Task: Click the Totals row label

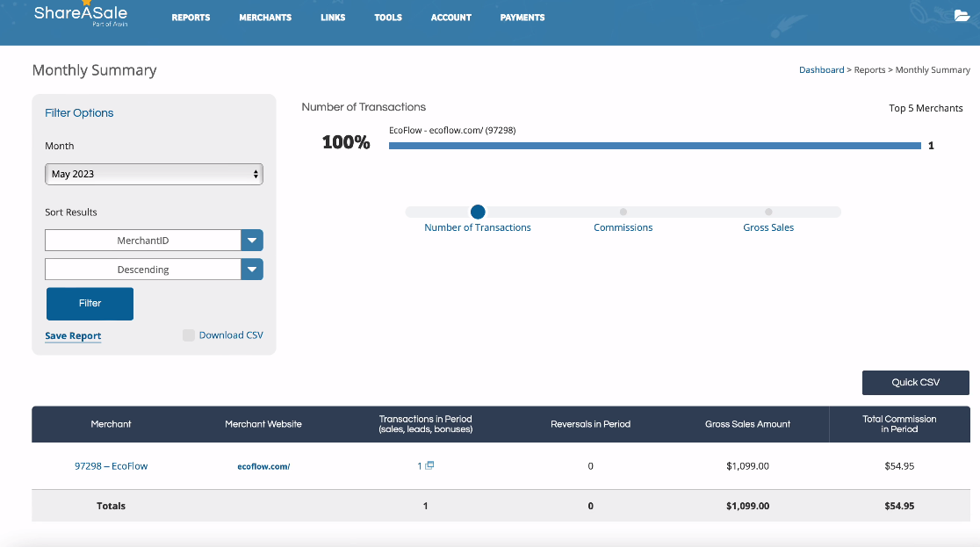Action: (x=111, y=506)
